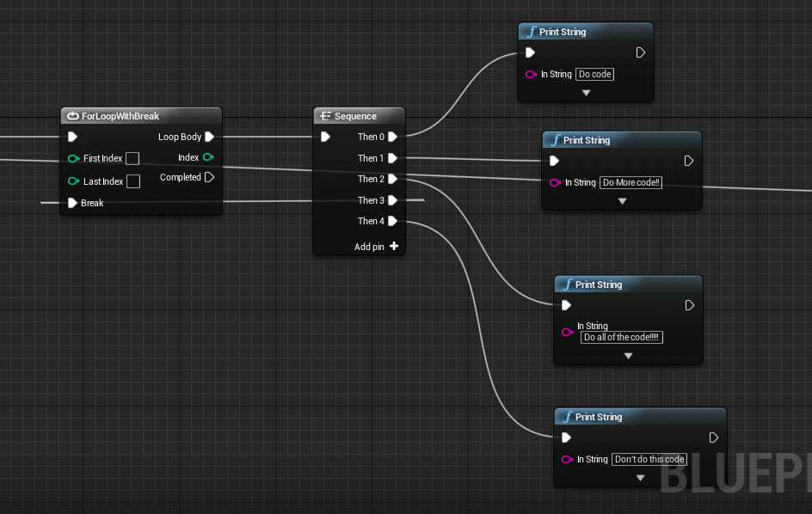Image resolution: width=812 pixels, height=514 pixels.
Task: Expand the 'Don't do this code' Print String node
Action: 641,478
